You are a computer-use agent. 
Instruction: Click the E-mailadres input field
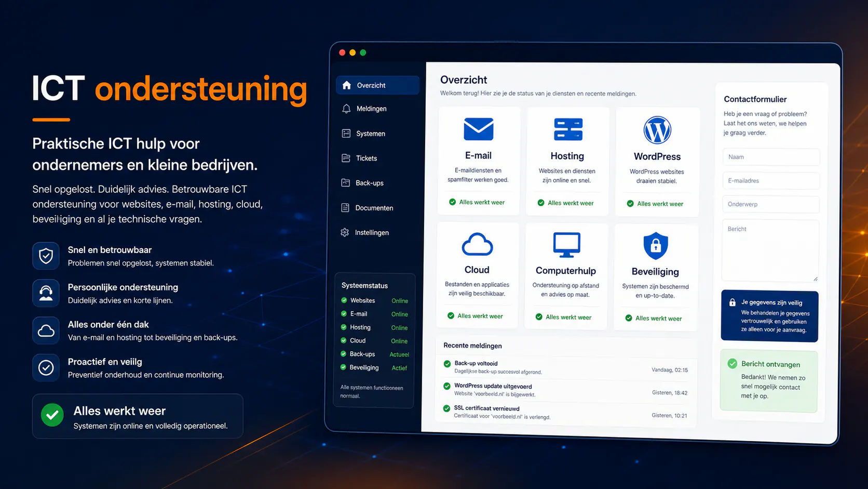[771, 181]
